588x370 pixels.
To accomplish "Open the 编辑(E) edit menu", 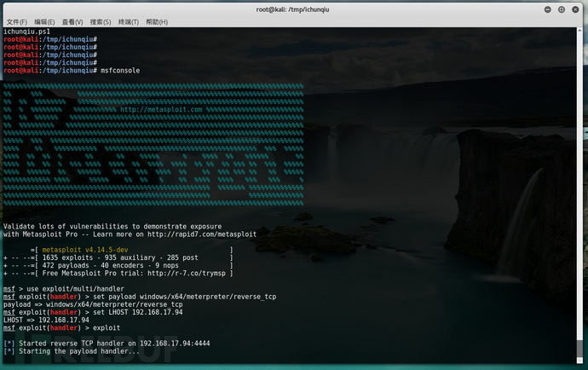I will pos(44,22).
